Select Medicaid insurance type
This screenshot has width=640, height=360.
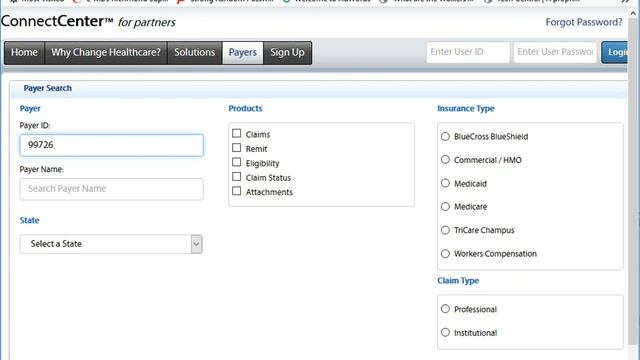pyautogui.click(x=445, y=183)
